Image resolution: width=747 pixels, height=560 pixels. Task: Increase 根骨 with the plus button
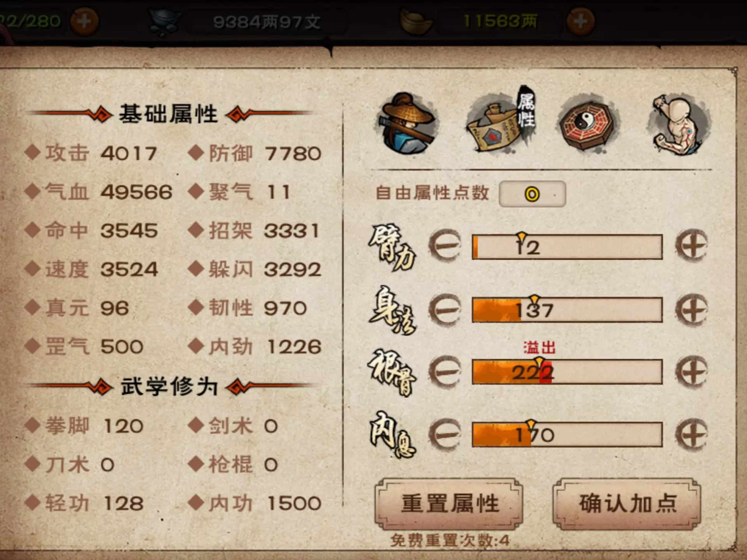click(692, 372)
